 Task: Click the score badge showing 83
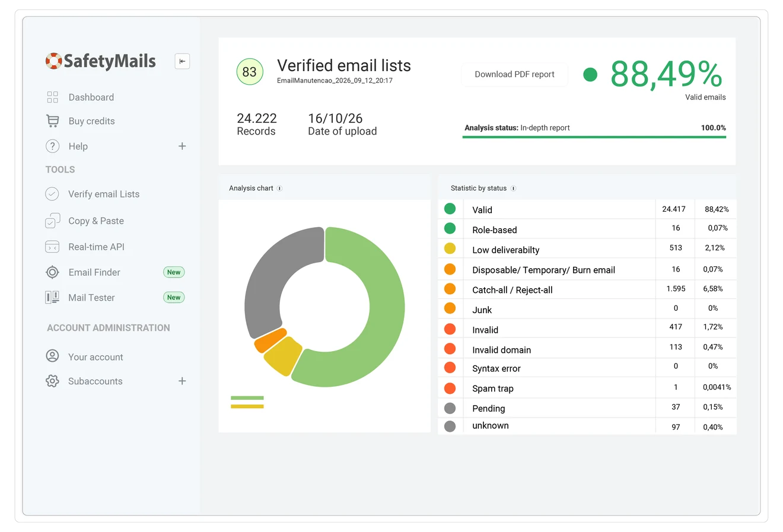pyautogui.click(x=250, y=72)
